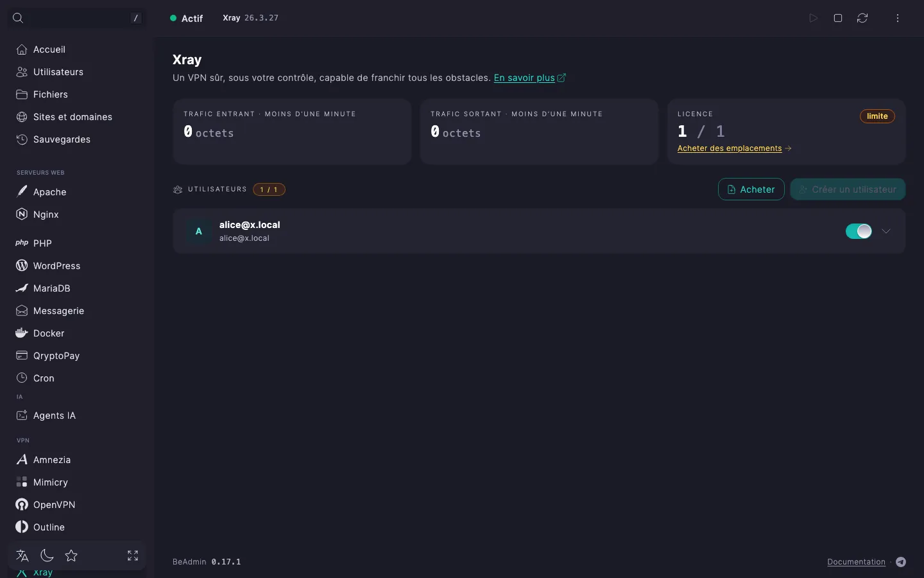924x578 pixels.
Task: Open the Documentation link in footer
Action: click(x=856, y=562)
